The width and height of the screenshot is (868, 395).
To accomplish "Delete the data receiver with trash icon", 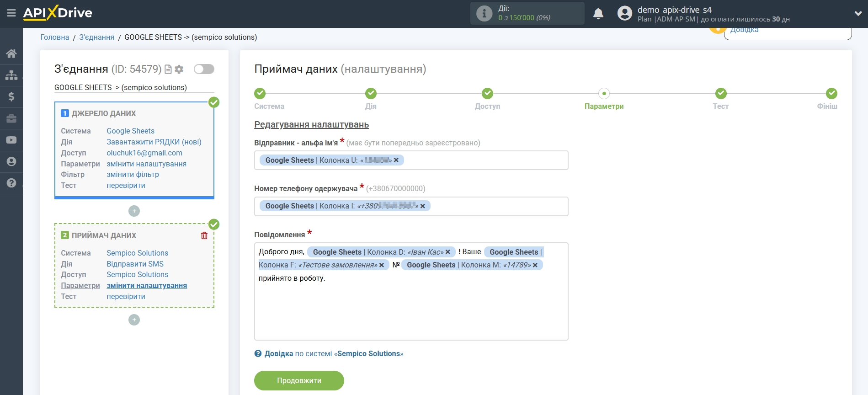I will tap(204, 235).
